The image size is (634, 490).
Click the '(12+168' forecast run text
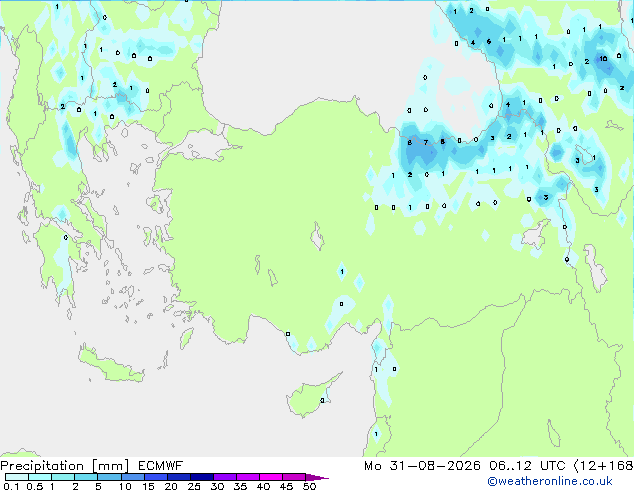603,466
